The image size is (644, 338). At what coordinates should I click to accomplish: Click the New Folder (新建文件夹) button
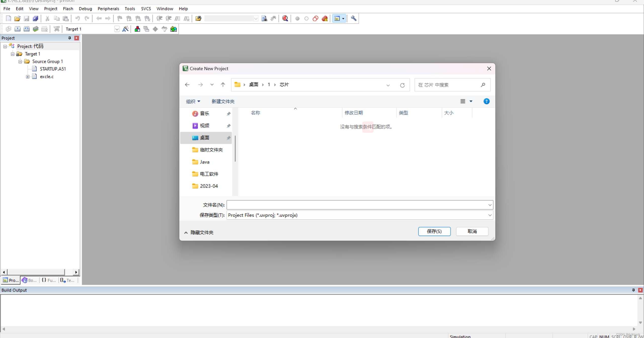[223, 101]
